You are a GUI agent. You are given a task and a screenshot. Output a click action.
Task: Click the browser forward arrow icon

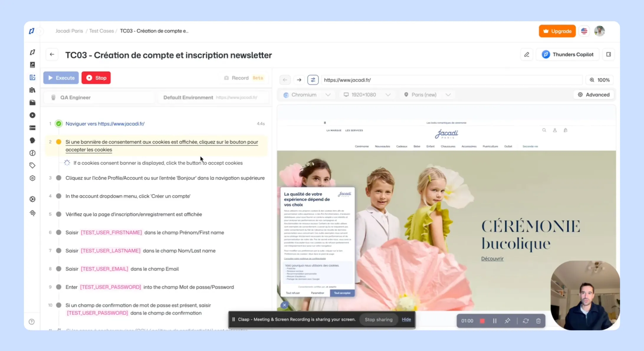(299, 80)
